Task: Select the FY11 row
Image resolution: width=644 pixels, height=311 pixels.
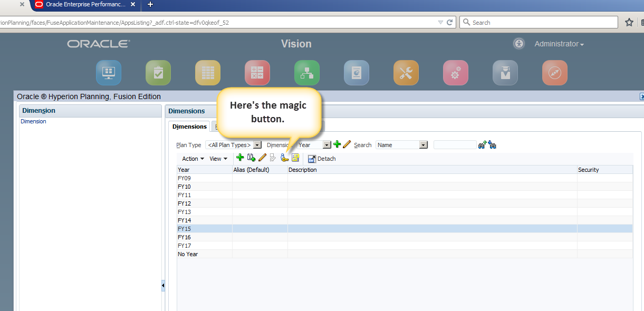Action: coord(405,195)
